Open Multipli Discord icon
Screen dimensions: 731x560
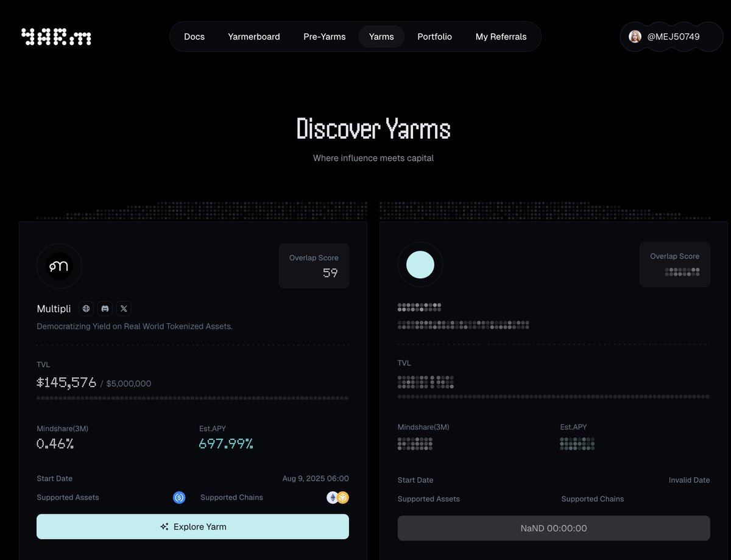[105, 309]
